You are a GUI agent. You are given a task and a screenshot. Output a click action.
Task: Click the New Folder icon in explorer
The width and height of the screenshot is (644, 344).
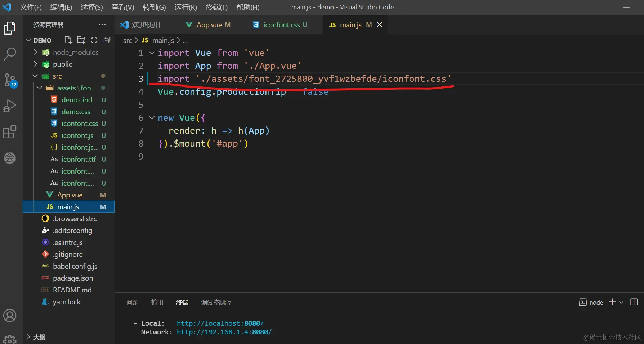(x=81, y=40)
